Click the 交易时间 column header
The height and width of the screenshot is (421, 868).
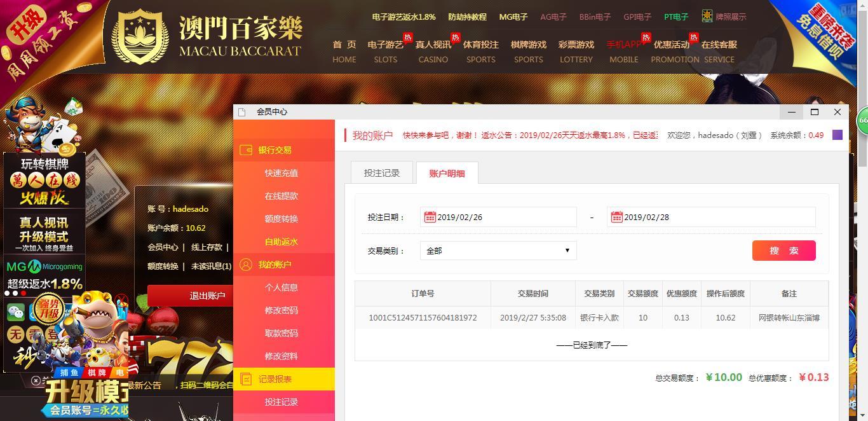click(532, 294)
